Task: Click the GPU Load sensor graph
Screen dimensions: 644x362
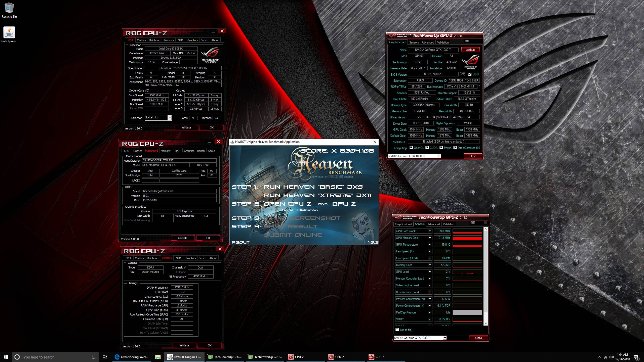Action: coord(467,272)
